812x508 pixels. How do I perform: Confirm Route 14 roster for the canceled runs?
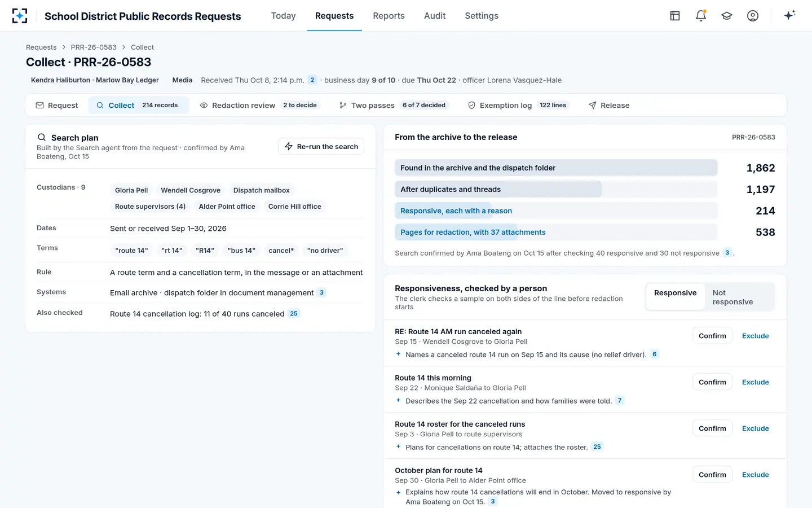point(712,428)
